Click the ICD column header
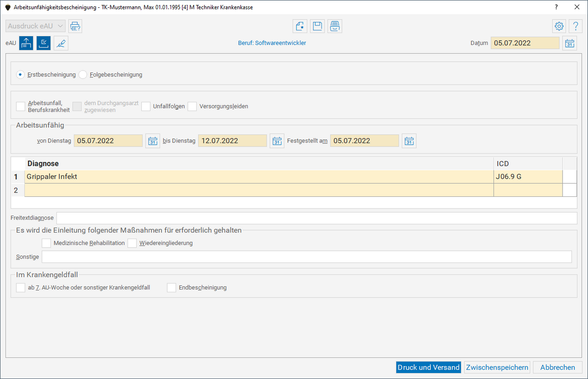588x379 pixels. pos(528,164)
